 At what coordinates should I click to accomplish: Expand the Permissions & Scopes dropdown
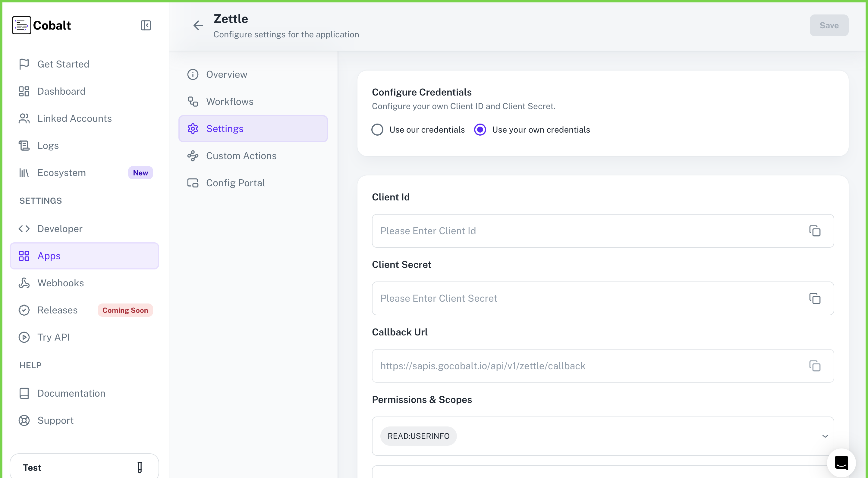pos(825,436)
